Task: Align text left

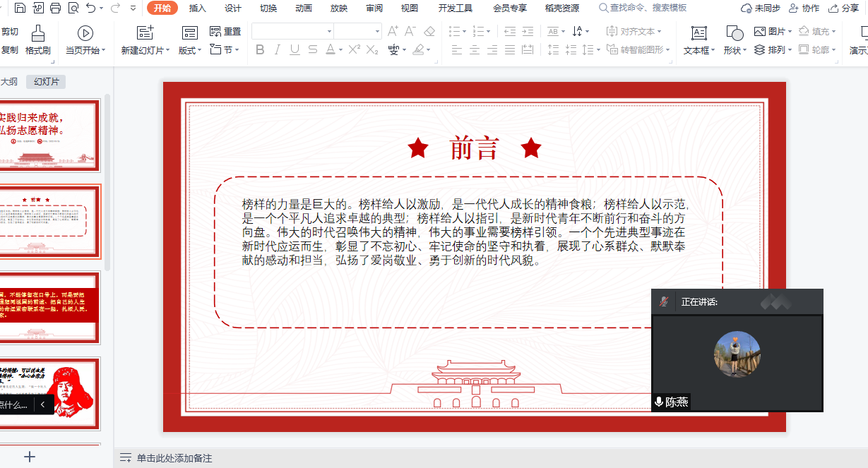Action: point(457,50)
